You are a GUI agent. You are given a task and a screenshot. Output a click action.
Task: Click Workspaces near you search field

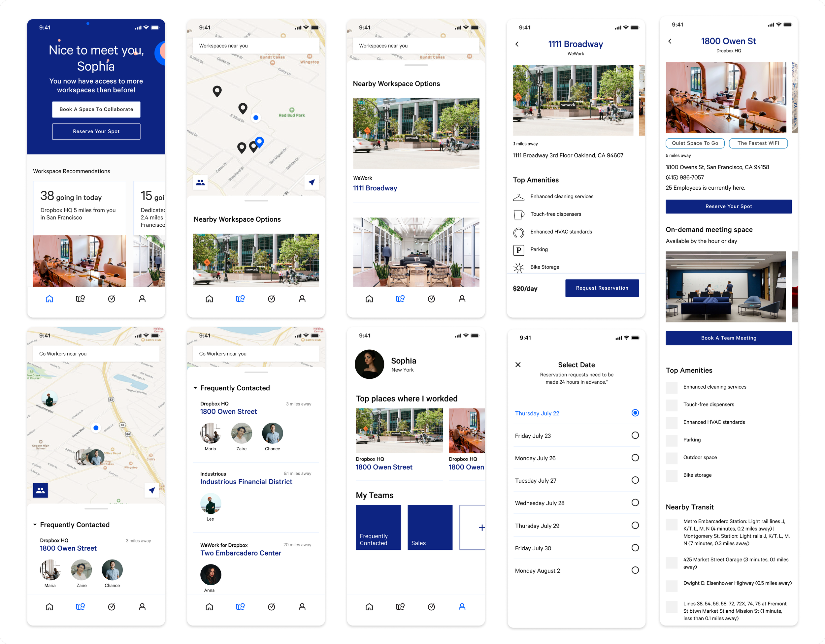(x=256, y=46)
